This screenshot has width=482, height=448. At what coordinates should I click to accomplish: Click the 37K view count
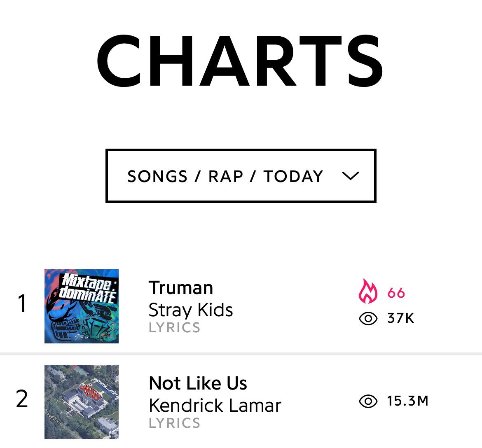point(400,318)
